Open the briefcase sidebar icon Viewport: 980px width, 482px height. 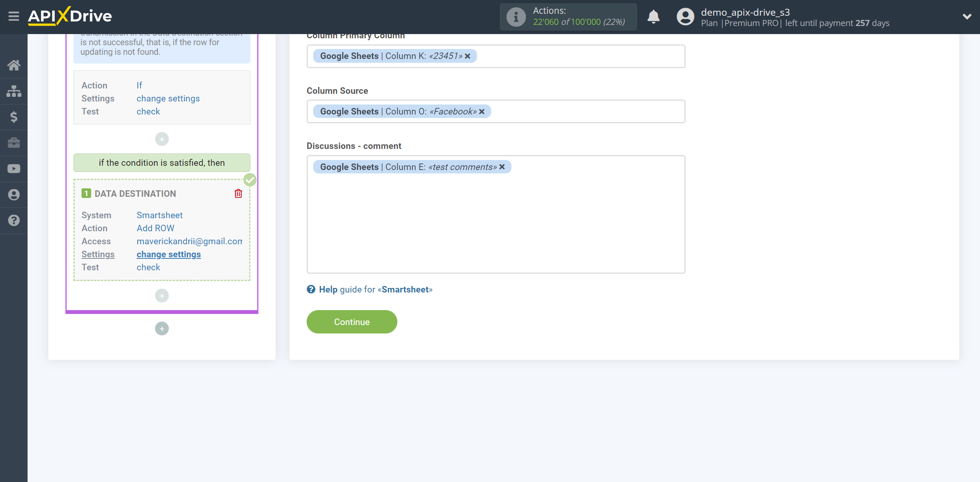tap(14, 143)
